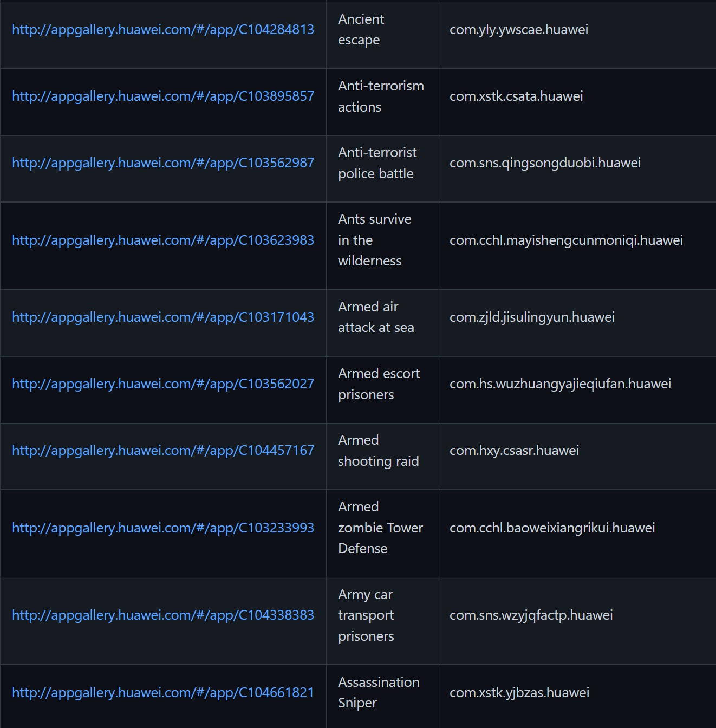Click package name com.zjld.jisulingyun.huawei
Viewport: 716px width, 728px height.
(532, 317)
